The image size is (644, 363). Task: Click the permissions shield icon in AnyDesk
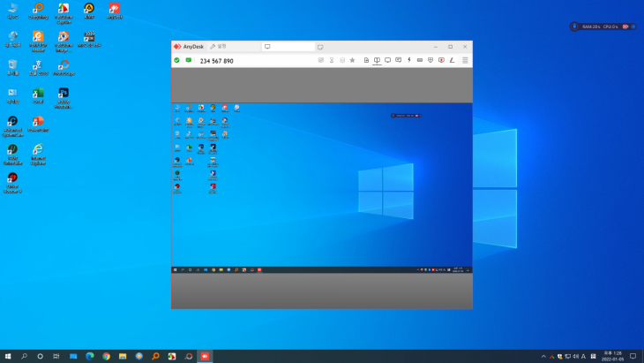point(430,61)
